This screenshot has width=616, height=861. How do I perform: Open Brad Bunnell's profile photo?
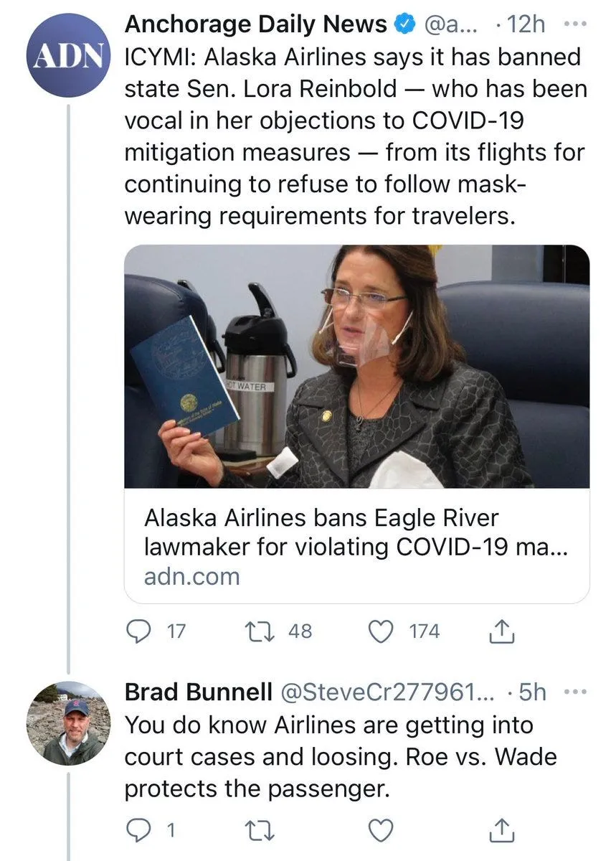coord(69,723)
